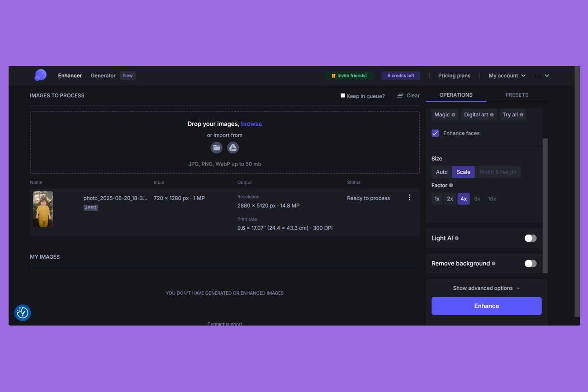Open the My account dropdown
The width and height of the screenshot is (588, 392).
(507, 76)
